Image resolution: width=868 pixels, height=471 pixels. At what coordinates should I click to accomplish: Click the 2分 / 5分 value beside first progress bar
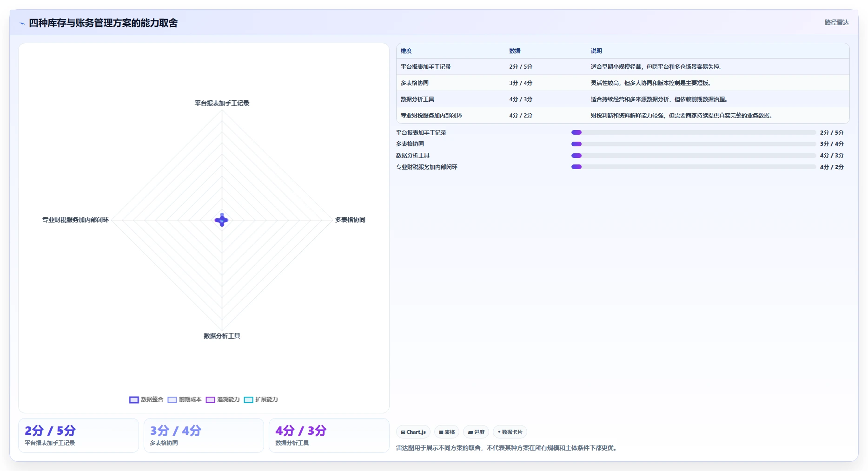click(832, 133)
